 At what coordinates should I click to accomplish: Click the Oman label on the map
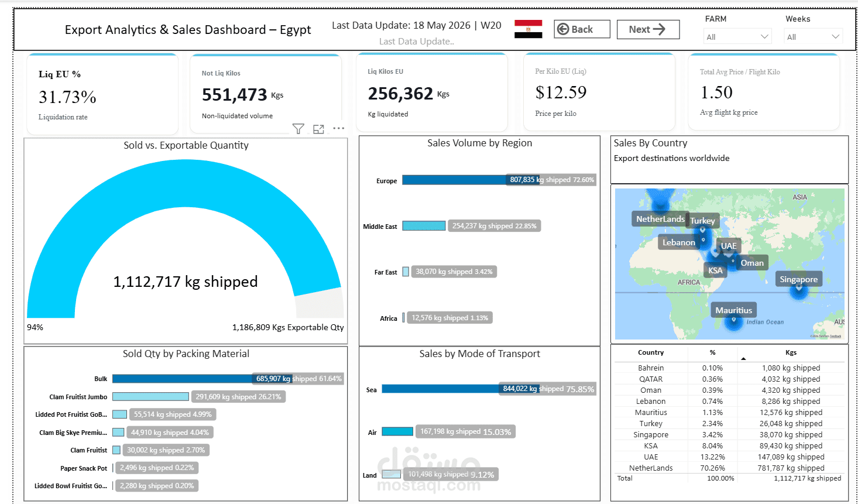click(x=752, y=263)
